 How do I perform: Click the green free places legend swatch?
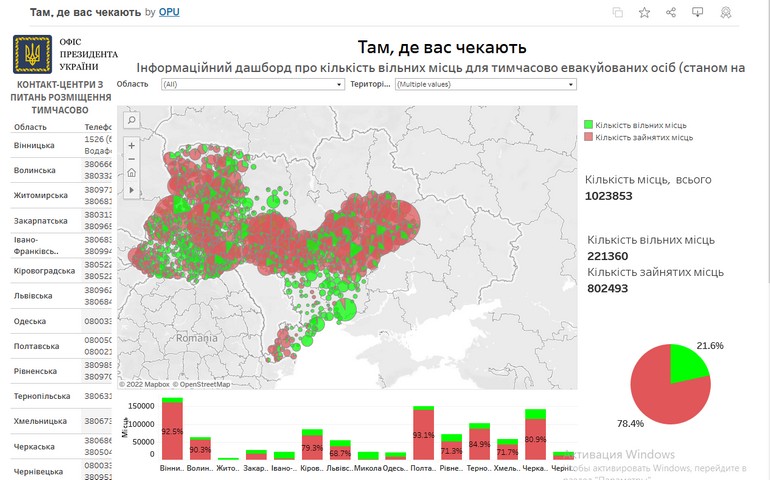[x=589, y=124]
